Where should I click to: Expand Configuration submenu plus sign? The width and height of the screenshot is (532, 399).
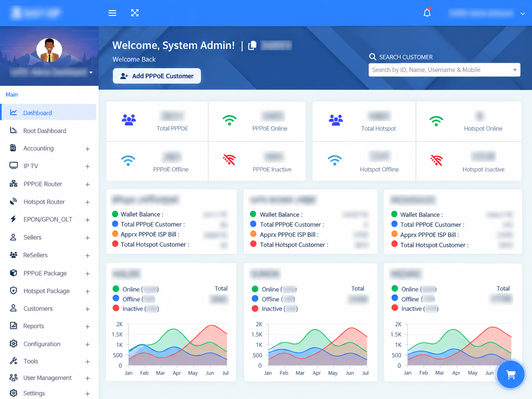click(x=87, y=344)
